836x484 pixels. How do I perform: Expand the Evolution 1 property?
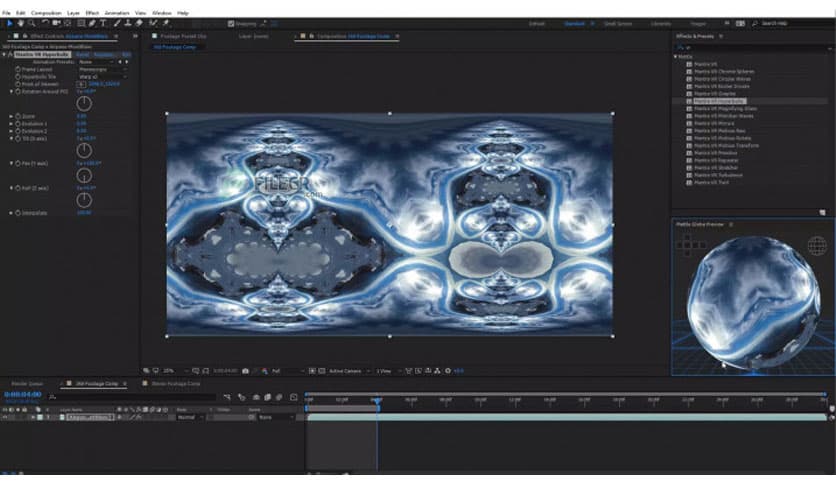click(11, 123)
